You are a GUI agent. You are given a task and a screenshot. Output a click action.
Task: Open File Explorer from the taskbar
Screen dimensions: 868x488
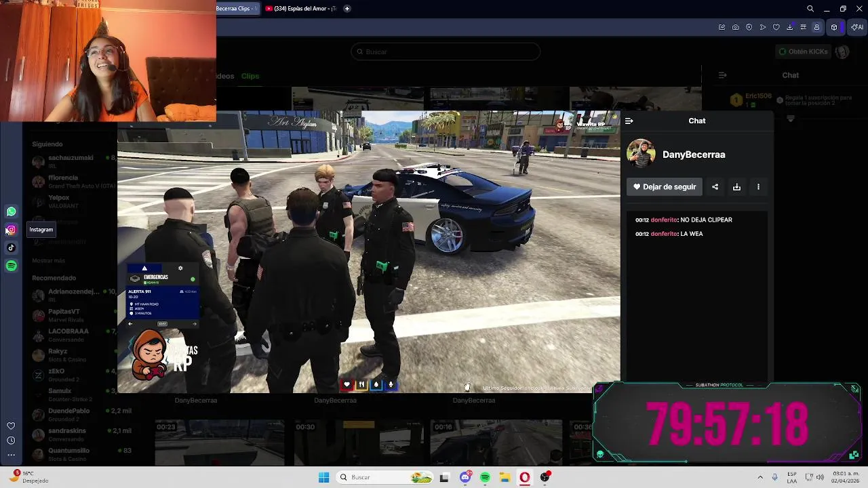pyautogui.click(x=505, y=477)
